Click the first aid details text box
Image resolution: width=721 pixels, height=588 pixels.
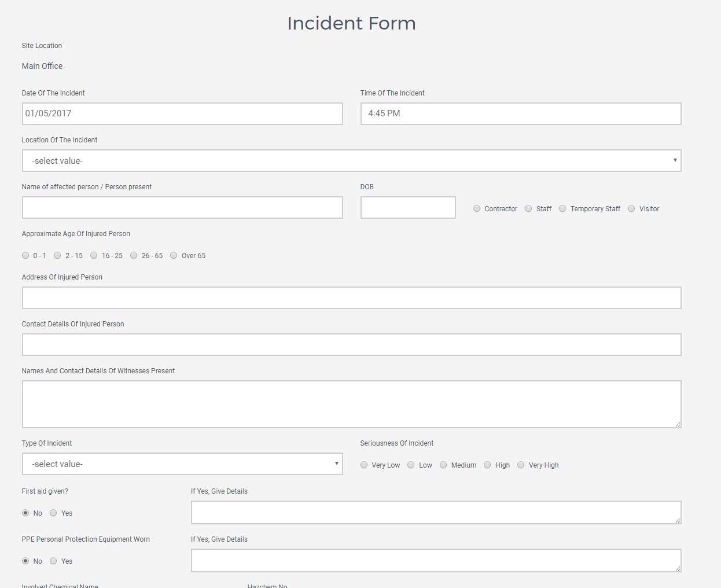pos(436,513)
